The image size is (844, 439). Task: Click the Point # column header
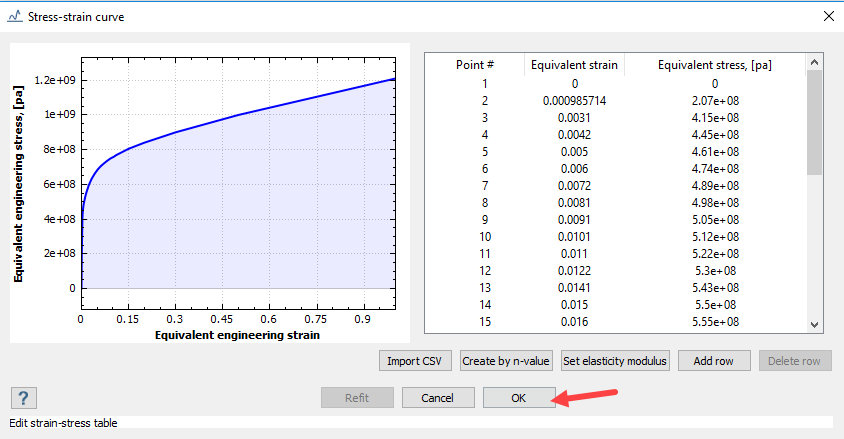point(475,65)
